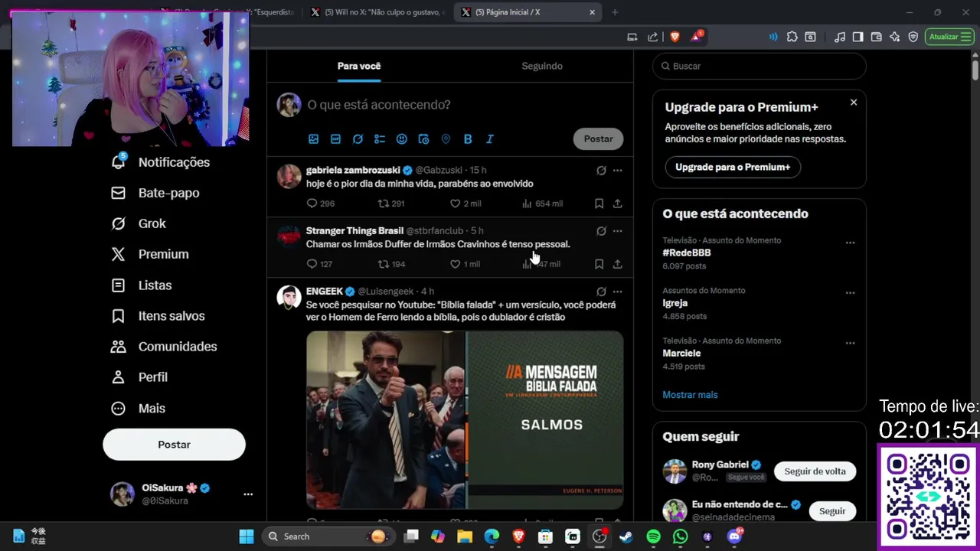Open browser extensions puzzle icon
This screenshot has width=980, height=551.
pos(792,37)
